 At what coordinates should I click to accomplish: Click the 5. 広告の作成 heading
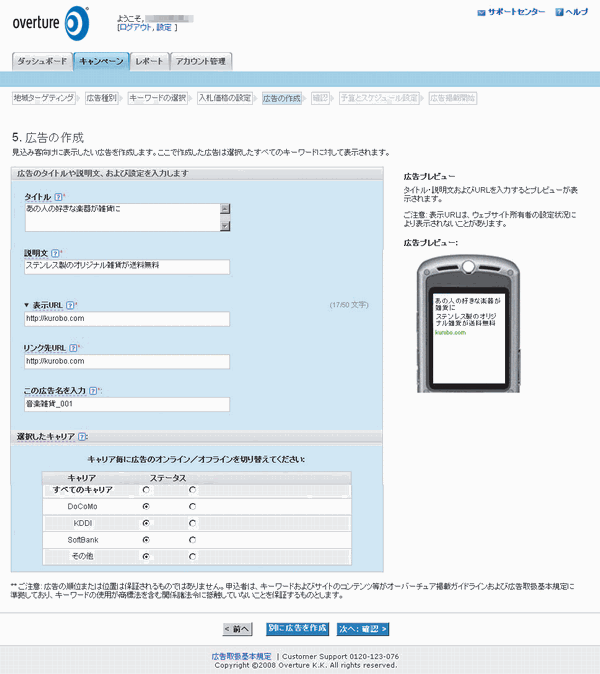pos(48,138)
